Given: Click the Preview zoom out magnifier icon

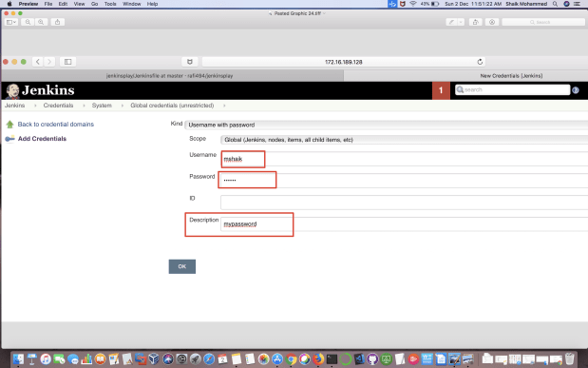Looking at the screenshot, I should coord(28,22).
